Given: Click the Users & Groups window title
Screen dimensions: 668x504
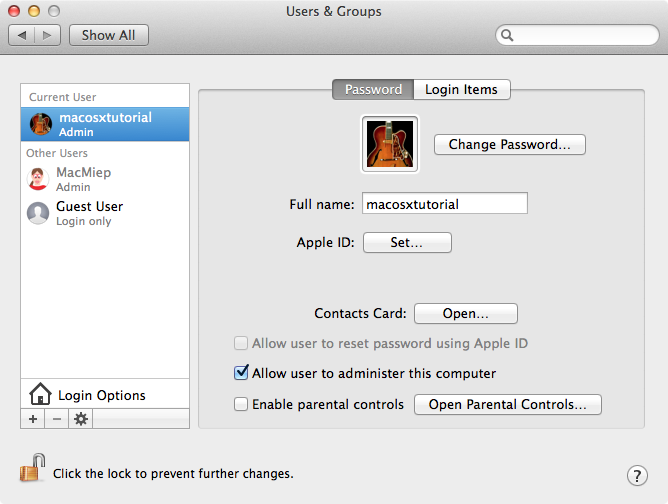Looking at the screenshot, I should [334, 12].
